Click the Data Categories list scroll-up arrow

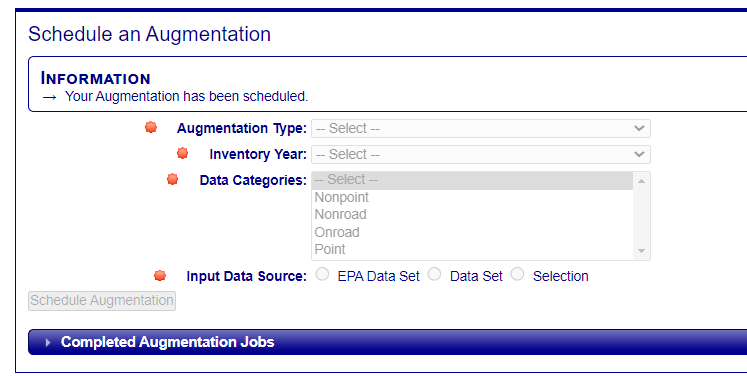click(x=641, y=181)
